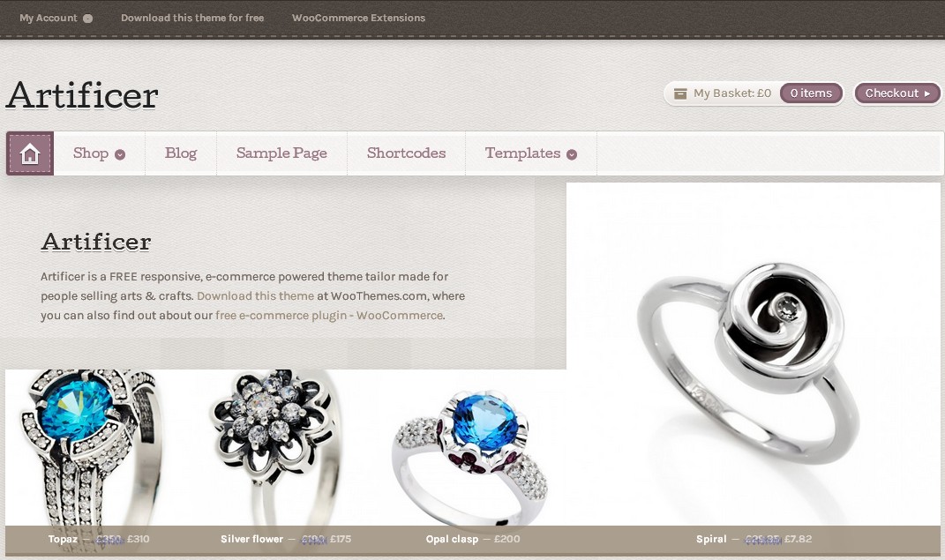Click Download this theme for free link
This screenshot has width=945, height=560.
192,18
